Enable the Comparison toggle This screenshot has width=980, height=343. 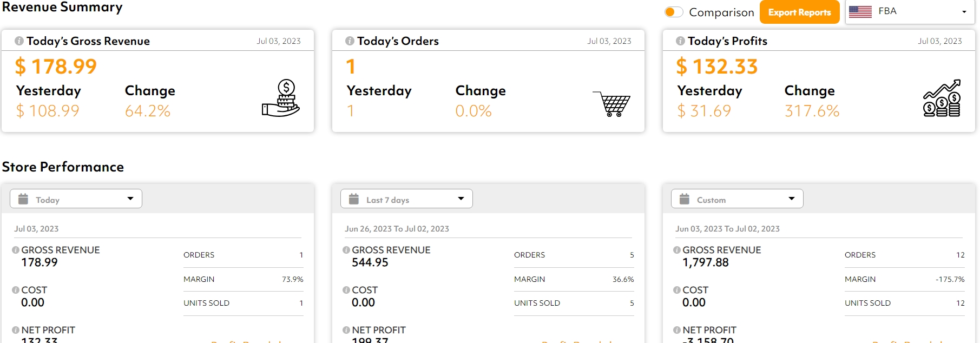674,11
